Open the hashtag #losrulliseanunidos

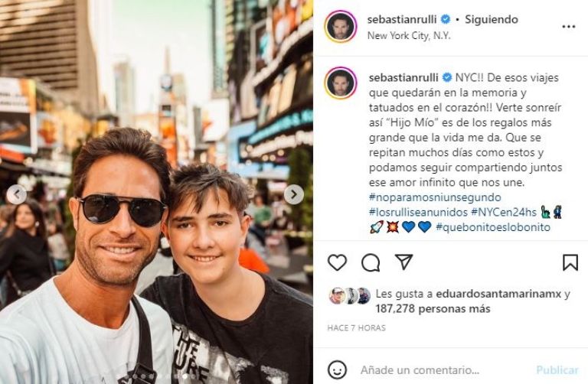[x=418, y=212]
